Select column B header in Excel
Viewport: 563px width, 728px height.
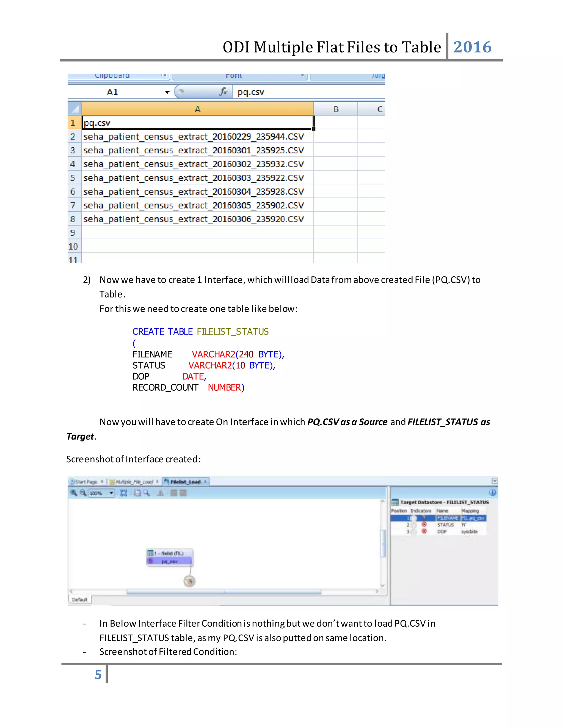(x=336, y=109)
